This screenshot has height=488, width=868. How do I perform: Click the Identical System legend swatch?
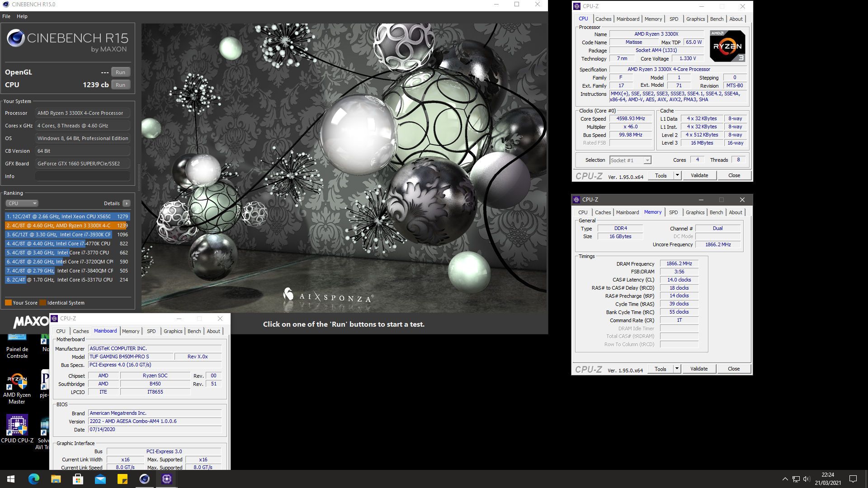[x=43, y=303]
